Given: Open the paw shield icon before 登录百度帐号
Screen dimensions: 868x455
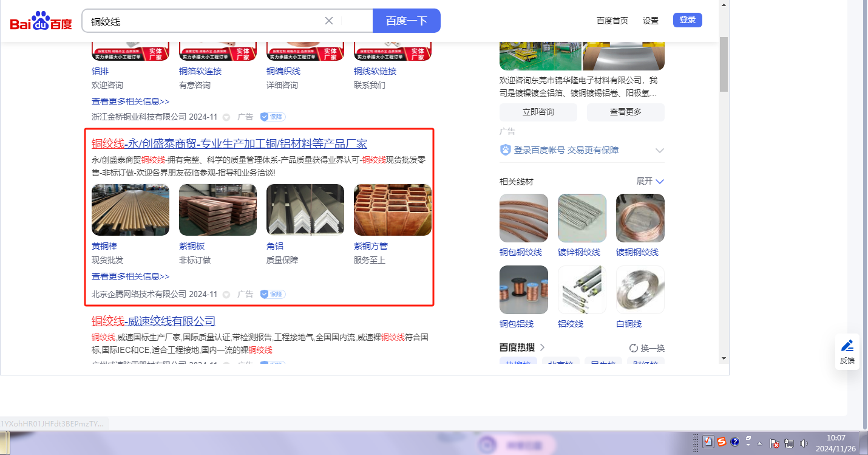Looking at the screenshot, I should [x=505, y=150].
